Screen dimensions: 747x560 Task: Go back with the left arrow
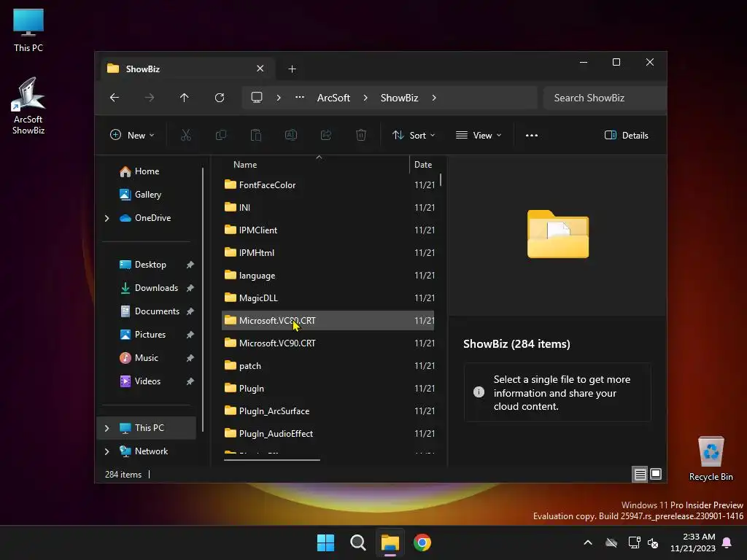pyautogui.click(x=115, y=98)
